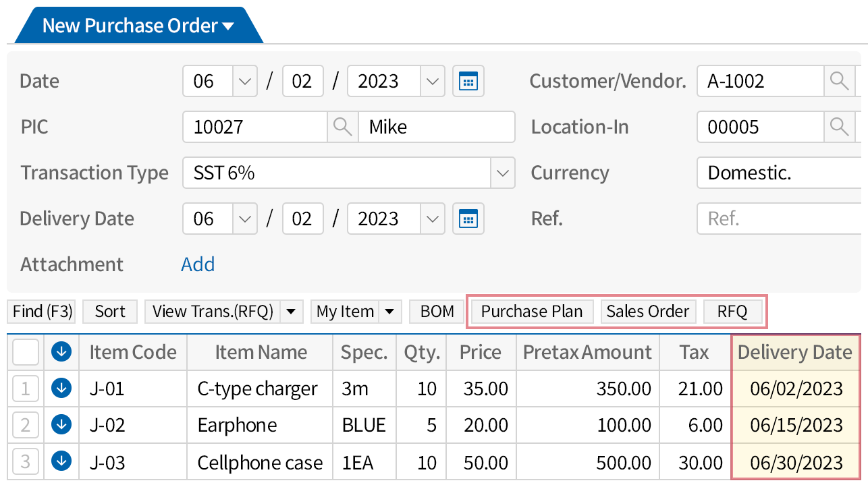868x487 pixels.
Task: Click the blue arrow icon for J-01
Action: pos(61,388)
